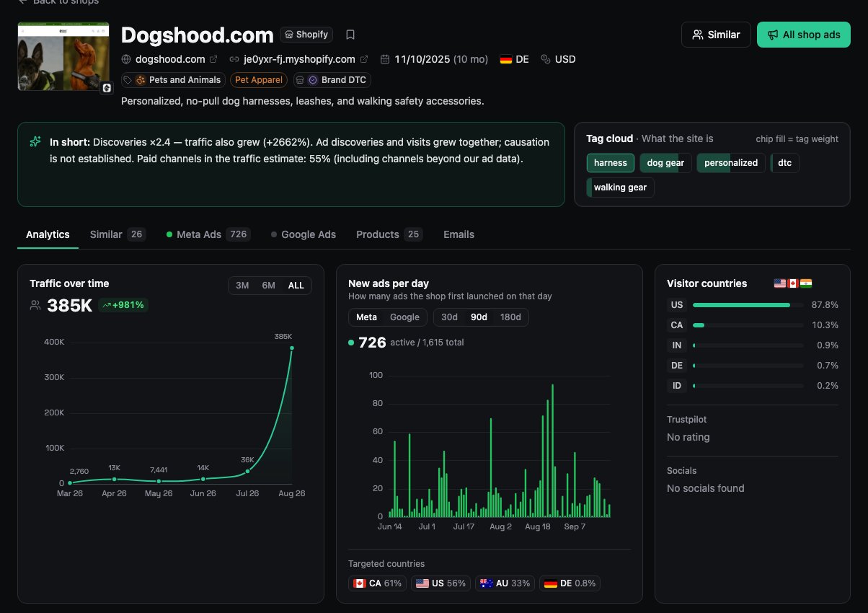Click the dtc tag chip
Viewport: 868px width, 613px height.
(784, 163)
